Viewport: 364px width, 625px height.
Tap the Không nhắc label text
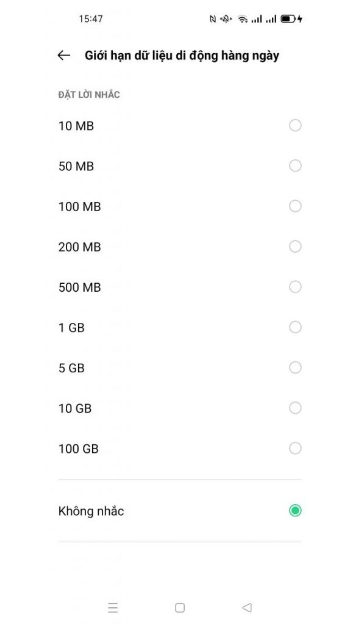(x=91, y=511)
